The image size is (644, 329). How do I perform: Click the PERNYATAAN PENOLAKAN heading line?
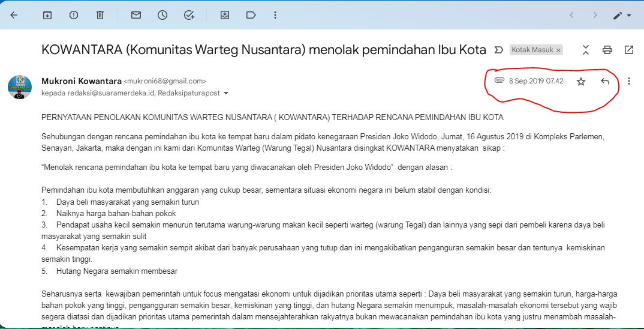point(272,118)
